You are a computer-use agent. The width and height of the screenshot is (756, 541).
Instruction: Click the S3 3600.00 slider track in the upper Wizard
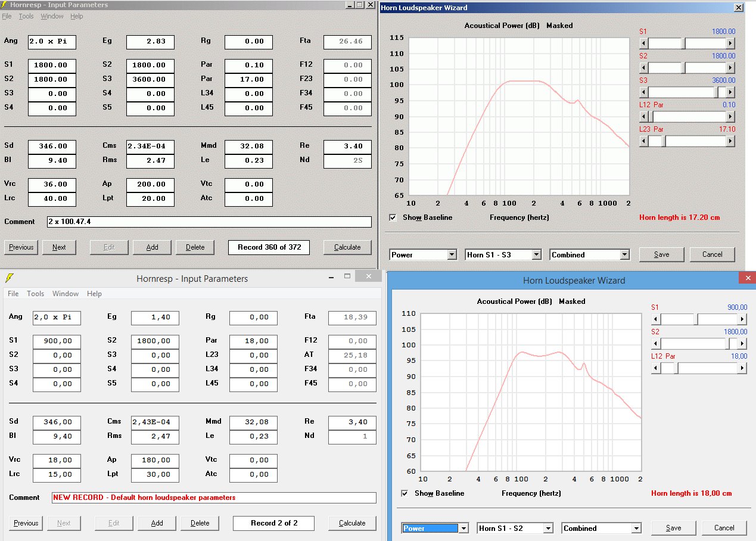point(687,92)
